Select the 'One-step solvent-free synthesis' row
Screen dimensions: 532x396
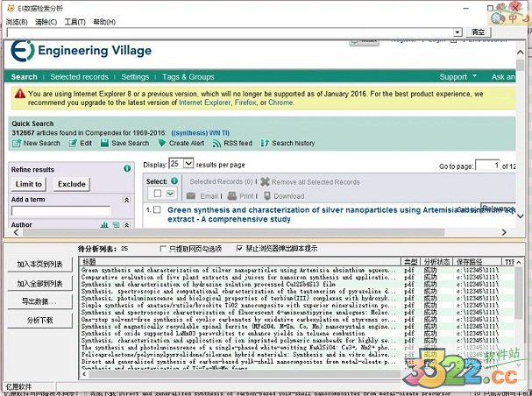click(x=297, y=320)
